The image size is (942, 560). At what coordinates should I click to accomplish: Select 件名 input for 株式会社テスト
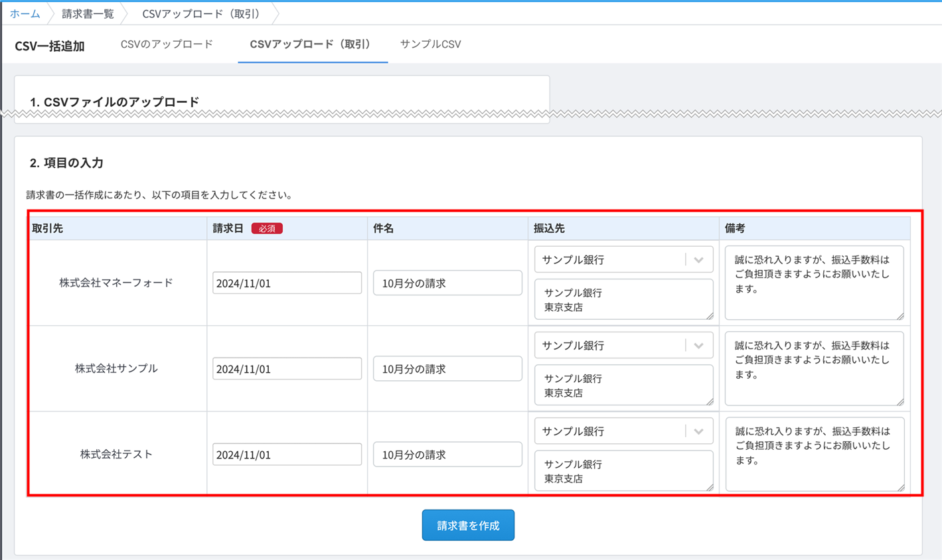pos(447,455)
